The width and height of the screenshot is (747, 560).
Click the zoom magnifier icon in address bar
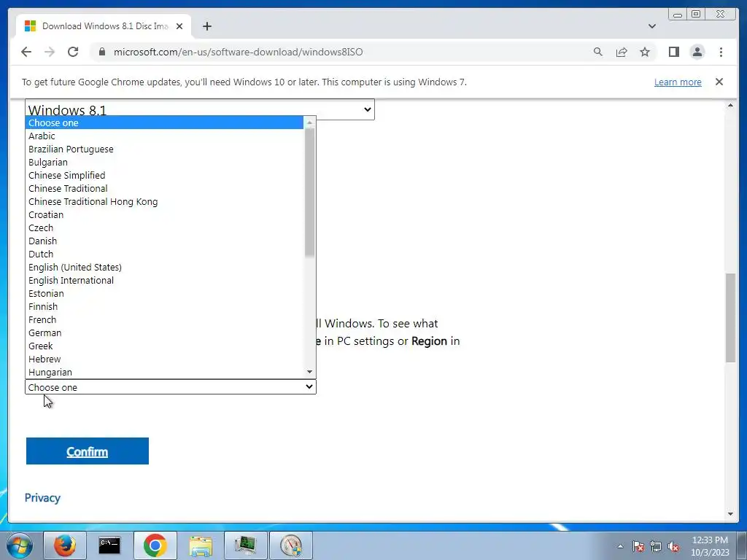[598, 52]
